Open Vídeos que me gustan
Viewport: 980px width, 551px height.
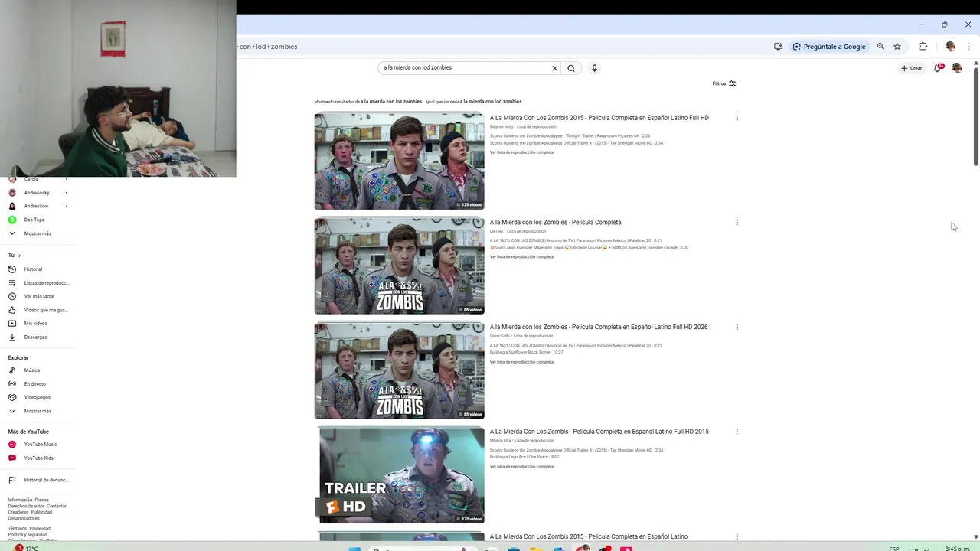[38, 310]
